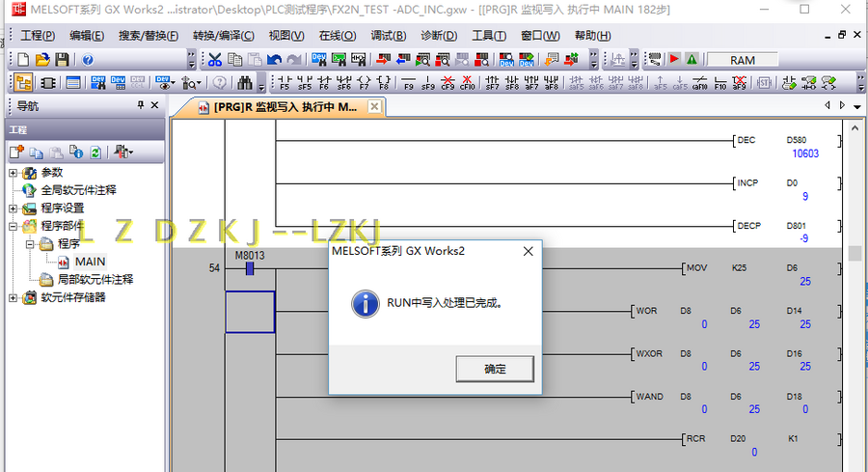Draw horizontal line with F9
868x472 pixels.
(409, 83)
